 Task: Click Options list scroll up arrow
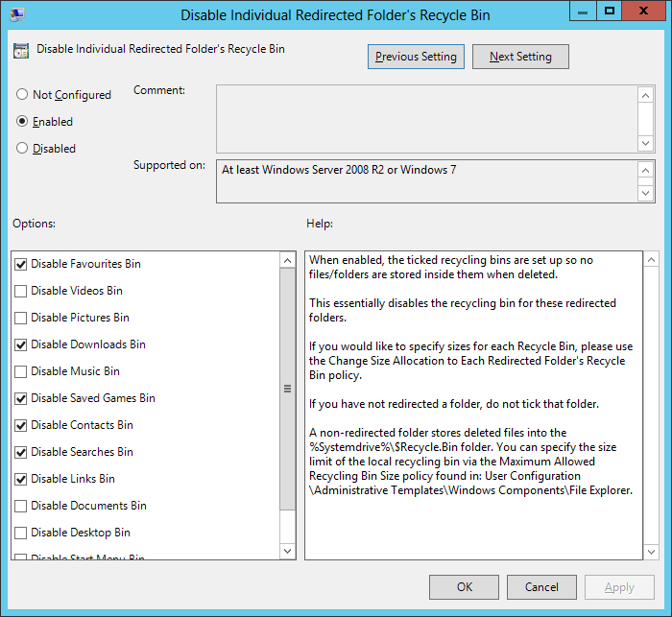click(288, 260)
